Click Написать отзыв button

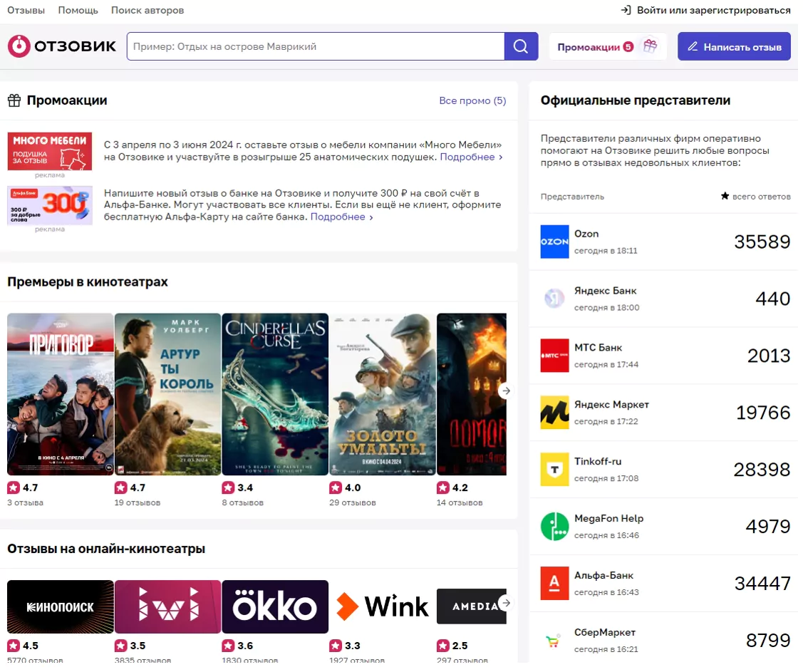click(x=739, y=46)
